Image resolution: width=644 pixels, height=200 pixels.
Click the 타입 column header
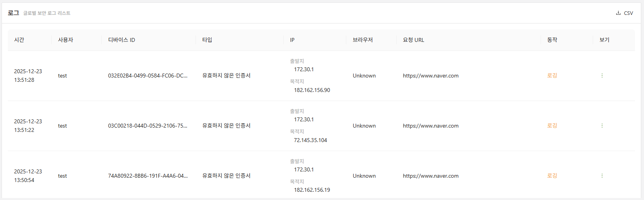(207, 40)
